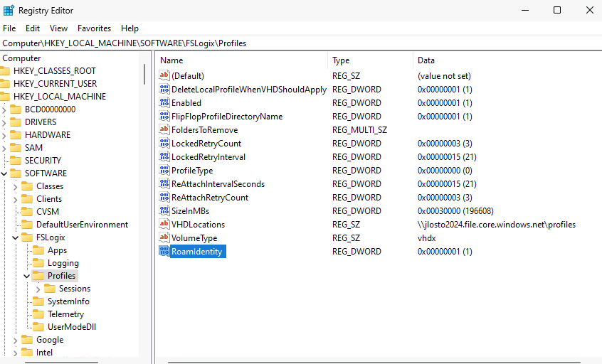Click the BCD00000000 folder icon
The width and height of the screenshot is (602, 364).
pos(16,109)
